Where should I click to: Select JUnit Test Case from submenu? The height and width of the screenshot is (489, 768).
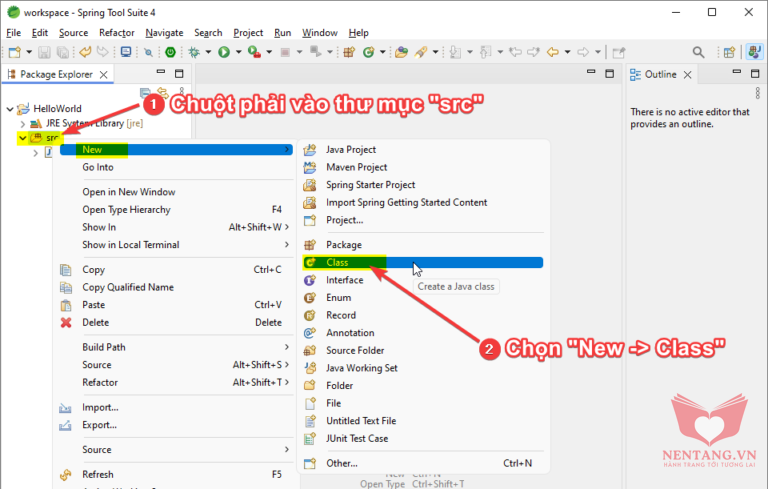pyautogui.click(x=356, y=438)
